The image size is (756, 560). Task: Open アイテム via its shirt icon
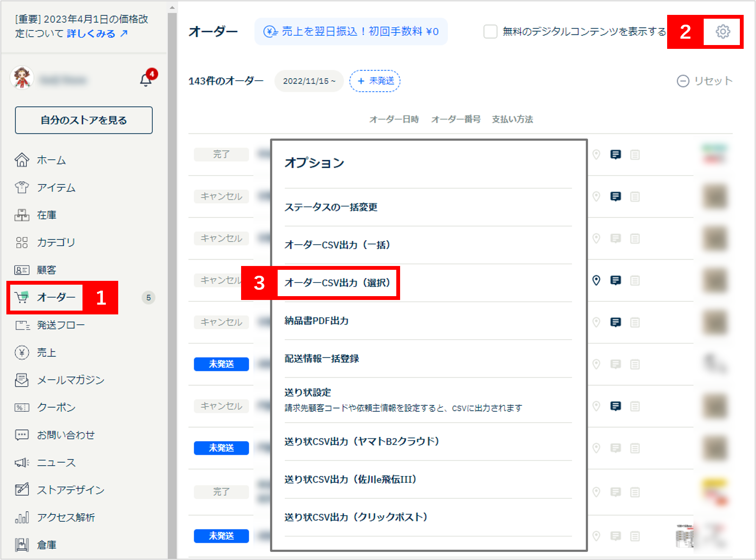[22, 187]
